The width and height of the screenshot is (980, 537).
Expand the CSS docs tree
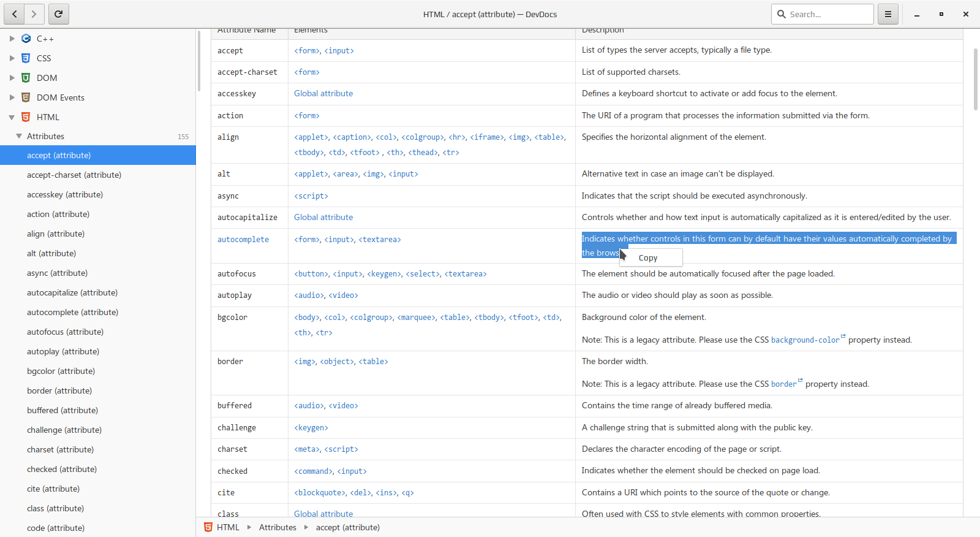click(12, 58)
